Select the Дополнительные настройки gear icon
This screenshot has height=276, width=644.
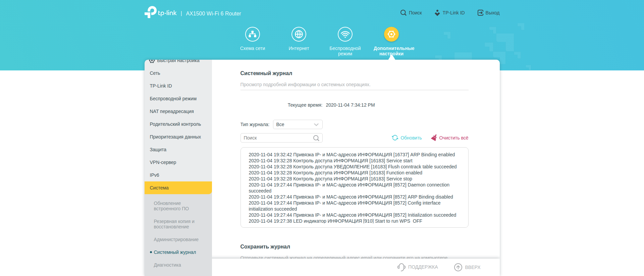point(391,34)
